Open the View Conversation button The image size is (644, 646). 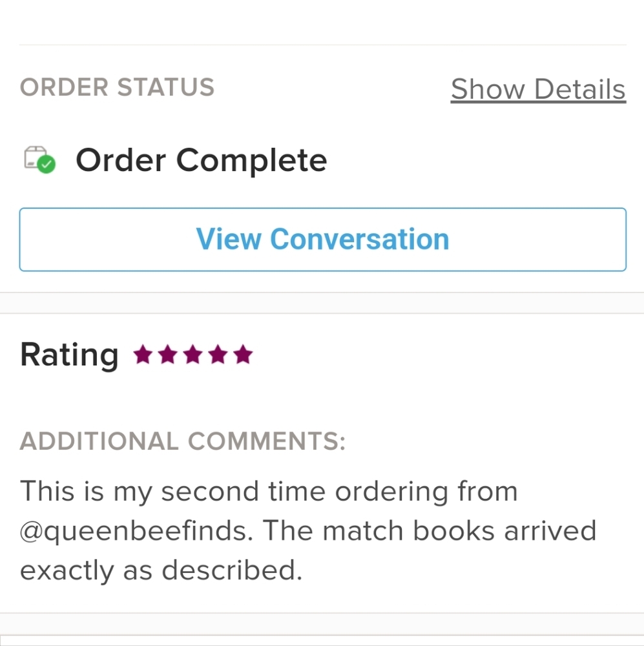(x=322, y=239)
